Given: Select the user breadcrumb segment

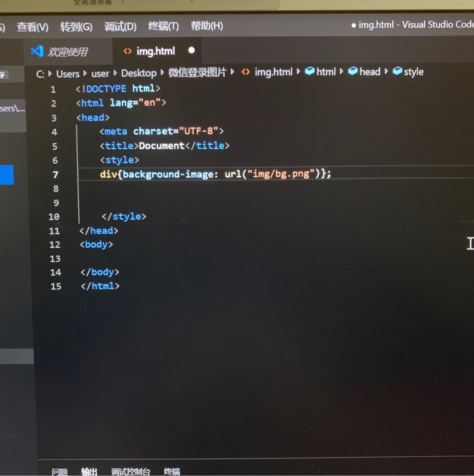Looking at the screenshot, I should [100, 74].
